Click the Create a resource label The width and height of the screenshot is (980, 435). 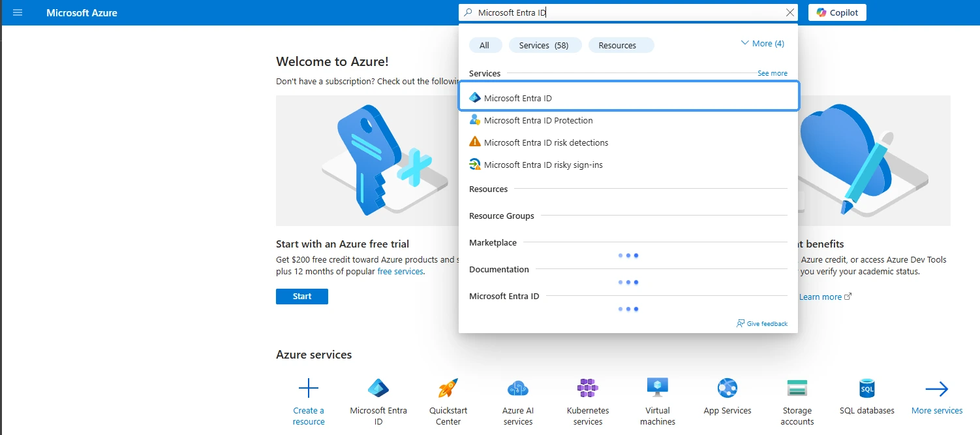[x=309, y=416]
